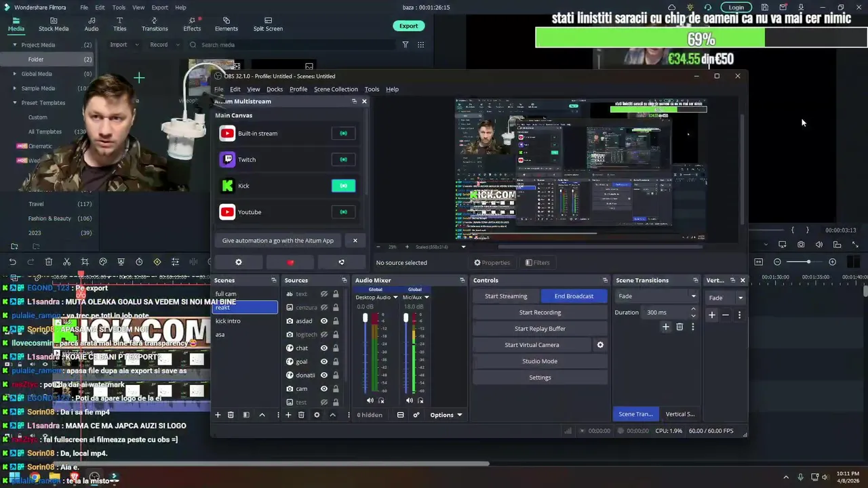Open the Import dropdown in Filmora
The image size is (868, 488).
point(124,45)
